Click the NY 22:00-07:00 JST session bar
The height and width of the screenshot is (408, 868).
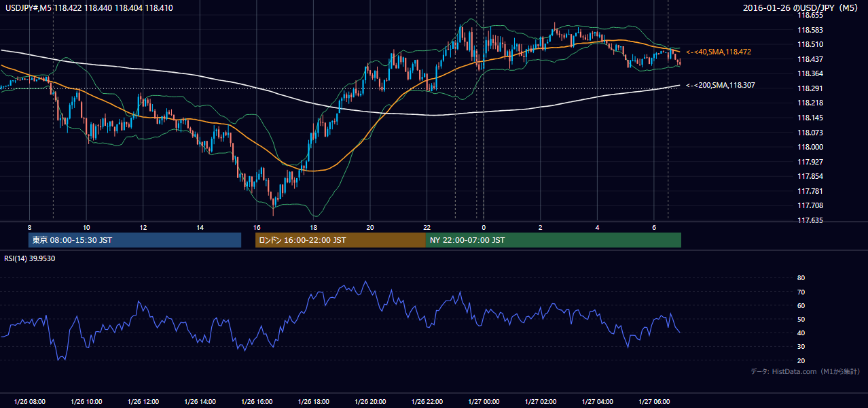[x=554, y=240]
